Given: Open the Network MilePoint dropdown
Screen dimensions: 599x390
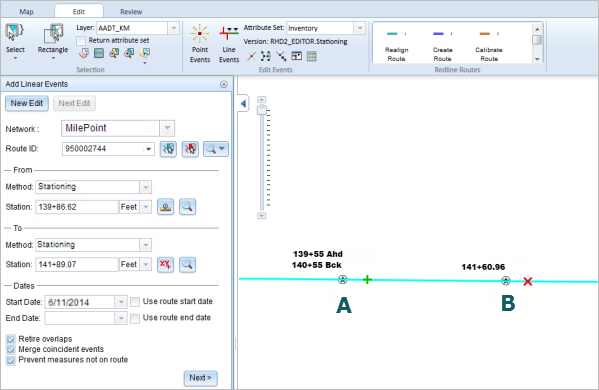Looking at the screenshot, I should point(167,128).
